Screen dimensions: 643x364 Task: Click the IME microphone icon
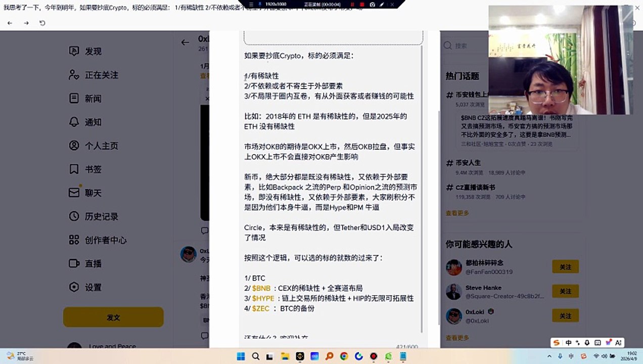(587, 343)
